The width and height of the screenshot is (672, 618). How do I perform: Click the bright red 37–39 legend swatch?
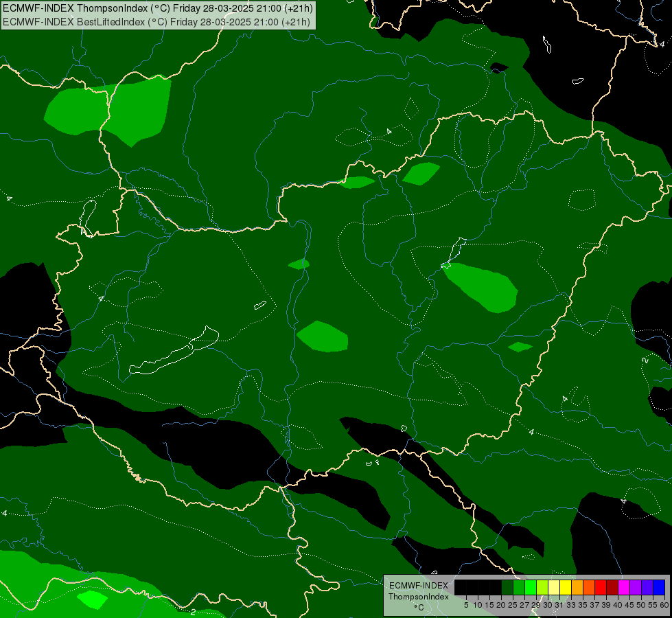click(601, 587)
